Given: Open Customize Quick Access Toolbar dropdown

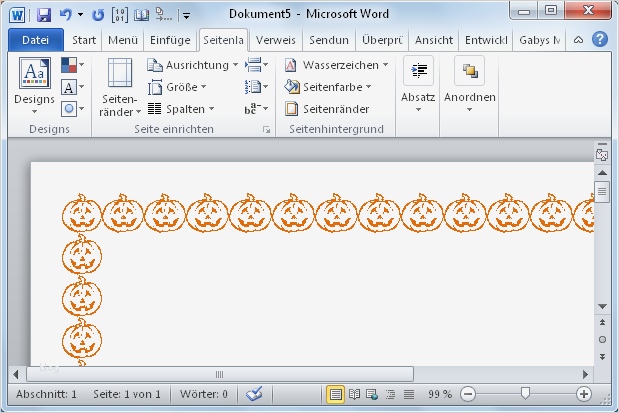Looking at the screenshot, I should pos(186,16).
